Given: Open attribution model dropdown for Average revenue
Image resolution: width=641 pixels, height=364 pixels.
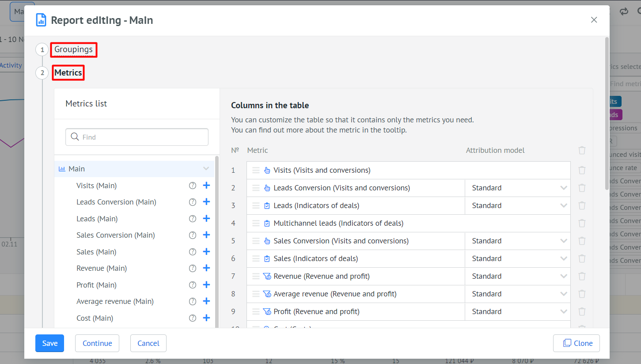Looking at the screenshot, I should coord(518,294).
